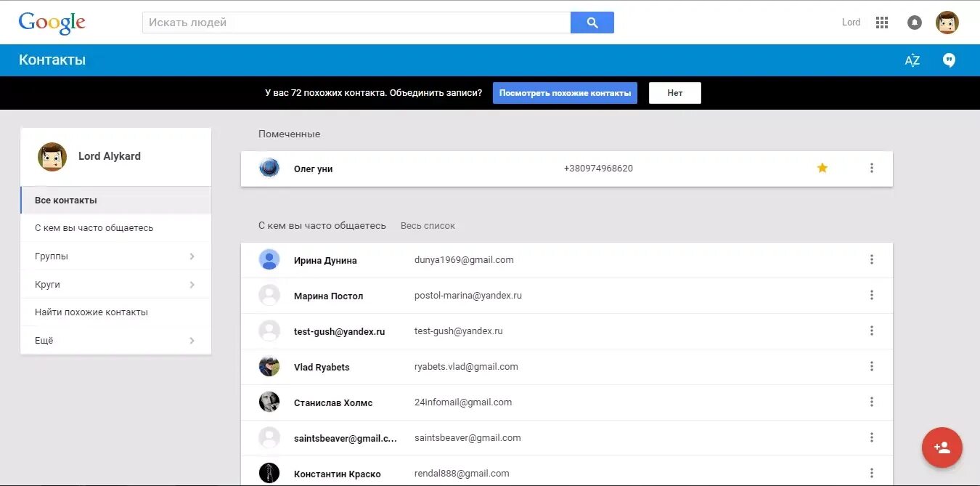The image size is (980, 486).
Task: Click Марина Постол's avatar placeholder
Action: click(269, 295)
